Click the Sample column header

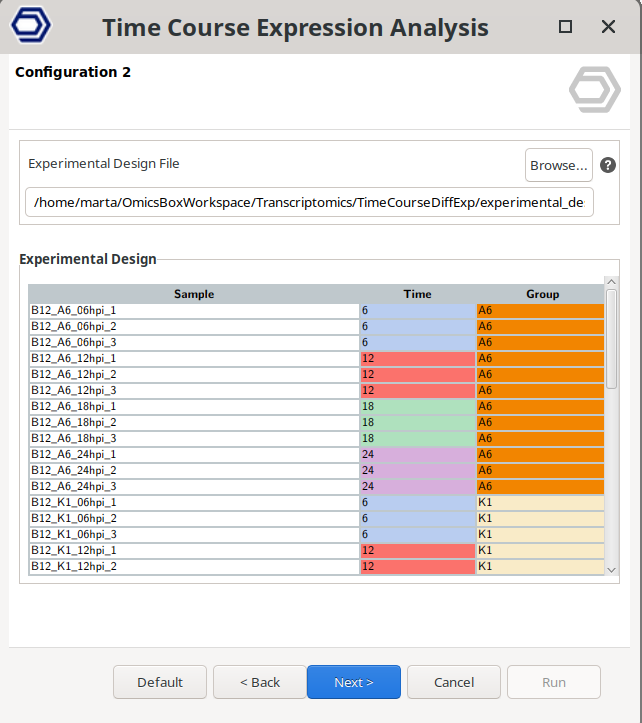coord(194,294)
